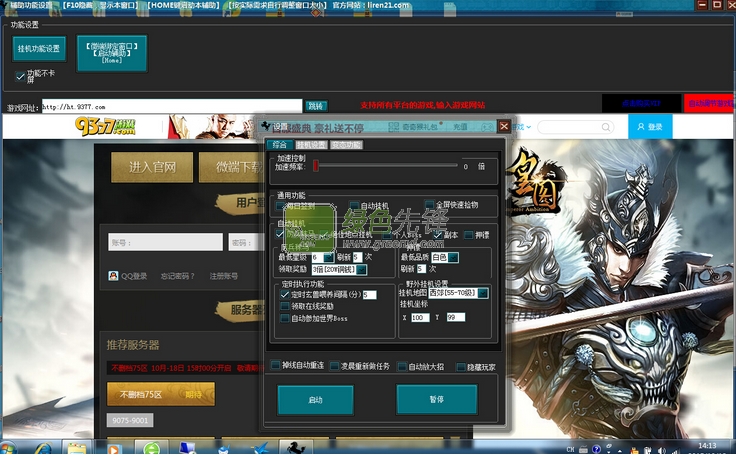The image size is (736, 455).
Task: Toggle the 个人Boss checkbox
Action: click(388, 234)
